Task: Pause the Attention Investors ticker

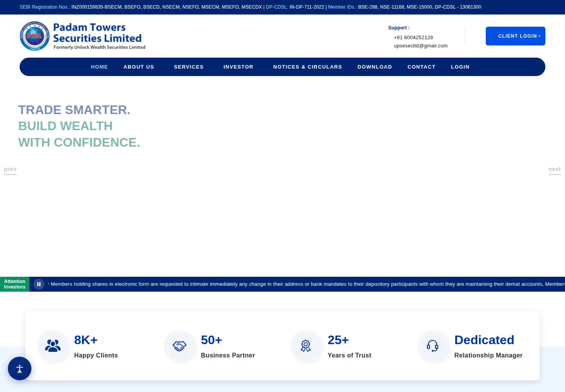Action: pos(39,284)
